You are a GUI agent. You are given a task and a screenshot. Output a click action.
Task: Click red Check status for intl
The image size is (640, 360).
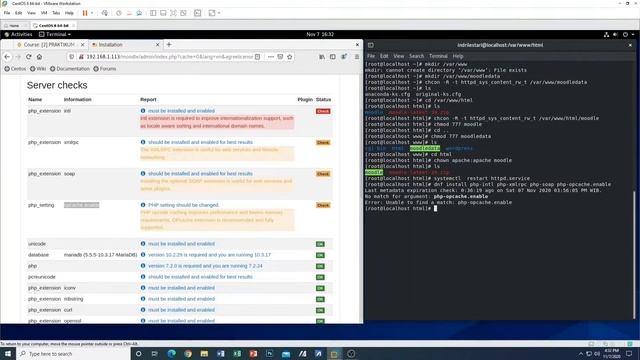pos(323,111)
